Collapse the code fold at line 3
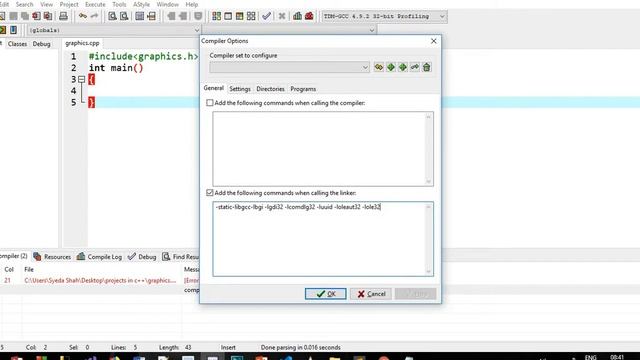640x360 pixels. tap(82, 79)
